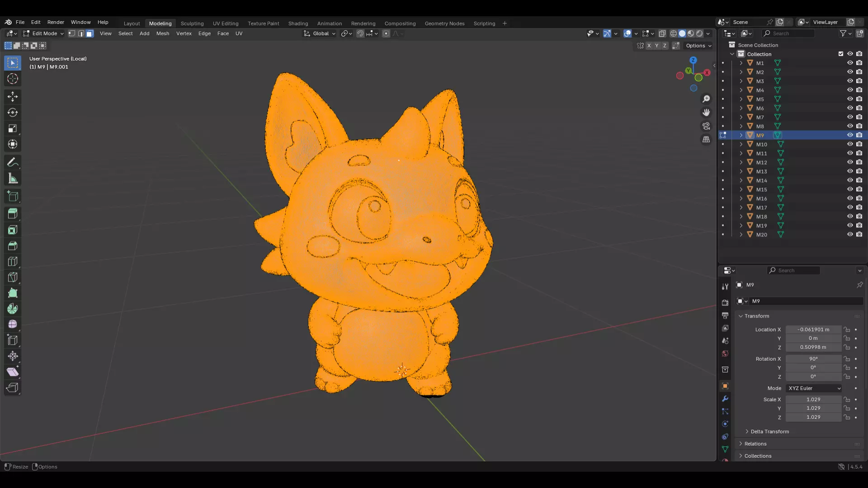
Task: Open the Global transform orientation dropdown
Action: point(320,33)
